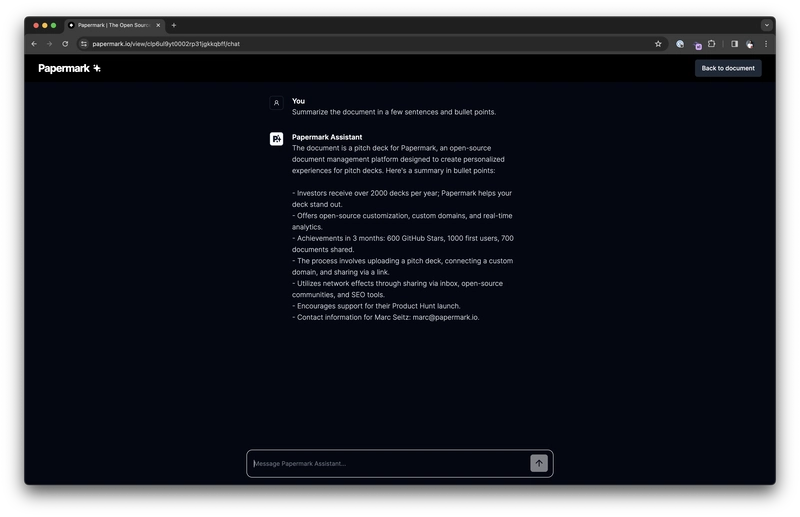
Task: Click bullet 'Encourages support for their Product Hunt launch'
Action: pyautogui.click(x=376, y=306)
